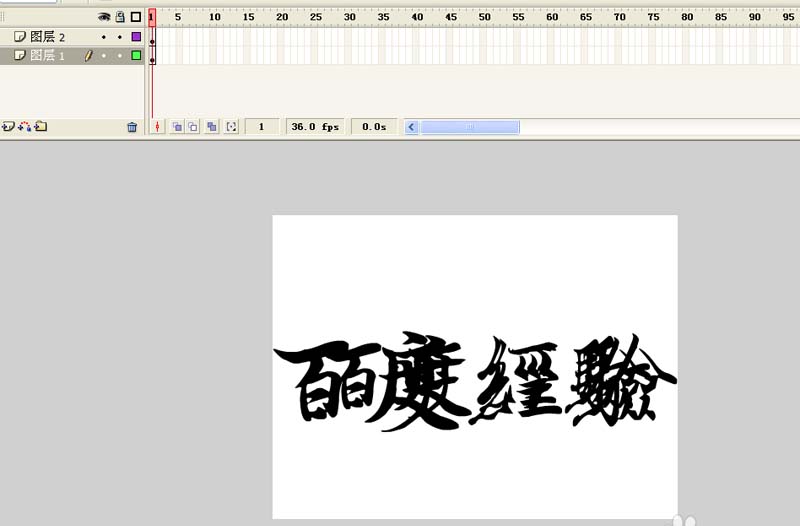Click frame 75 on timeline ruler
This screenshot has height=526, width=800.
pos(654,17)
